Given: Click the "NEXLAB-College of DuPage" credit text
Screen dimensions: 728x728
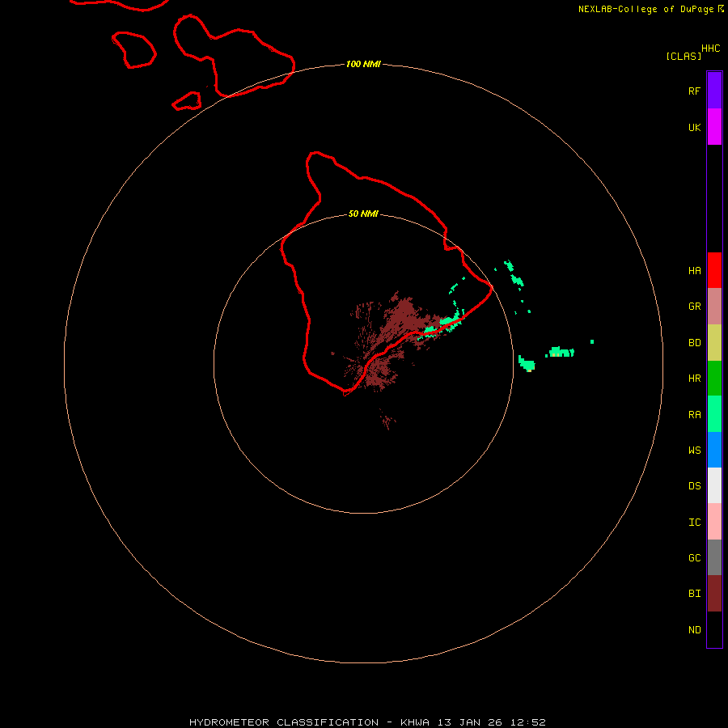Looking at the screenshot, I should 645,9.
